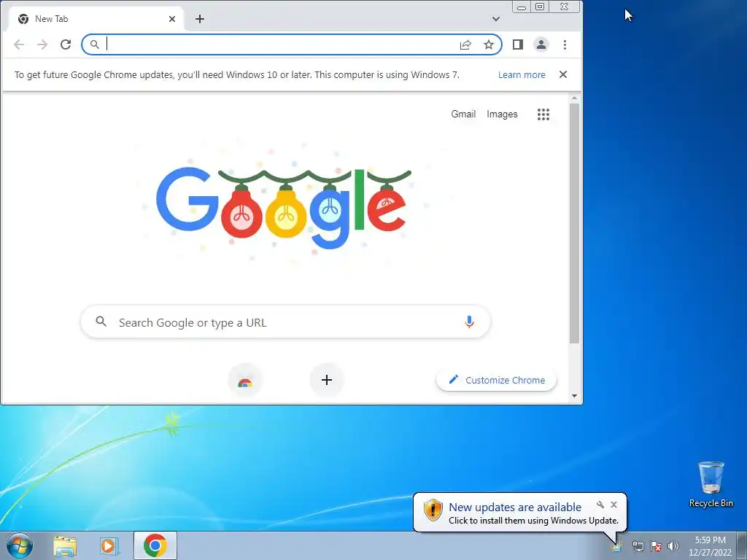Viewport: 747px width, 560px height.
Task: Click the Chrome back arrow
Action: (x=19, y=44)
